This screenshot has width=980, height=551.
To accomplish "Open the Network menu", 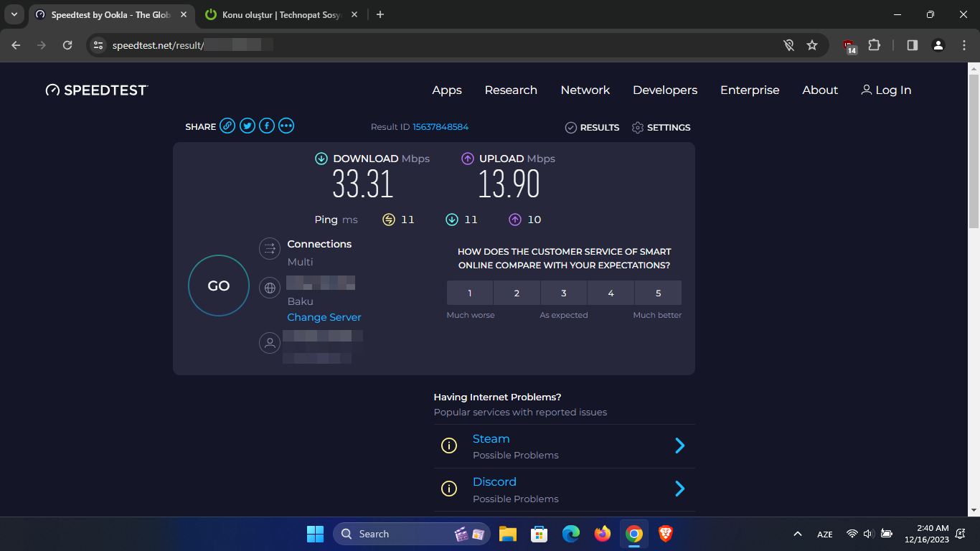I will pyautogui.click(x=585, y=90).
